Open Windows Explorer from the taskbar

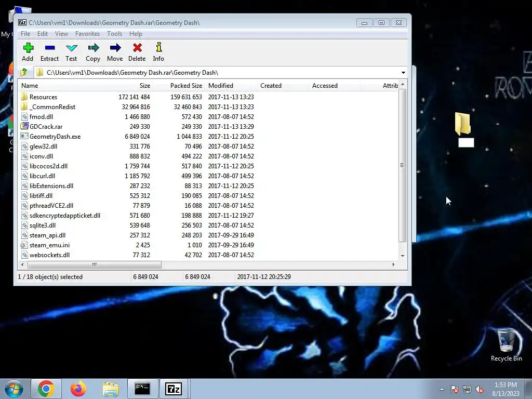(x=111, y=389)
